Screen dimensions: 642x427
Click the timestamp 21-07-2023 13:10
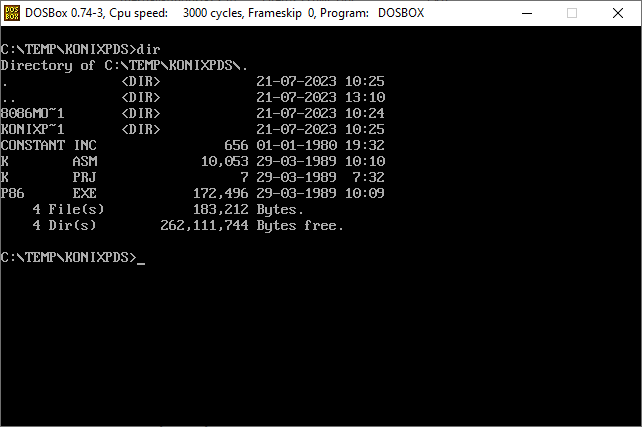pos(321,97)
